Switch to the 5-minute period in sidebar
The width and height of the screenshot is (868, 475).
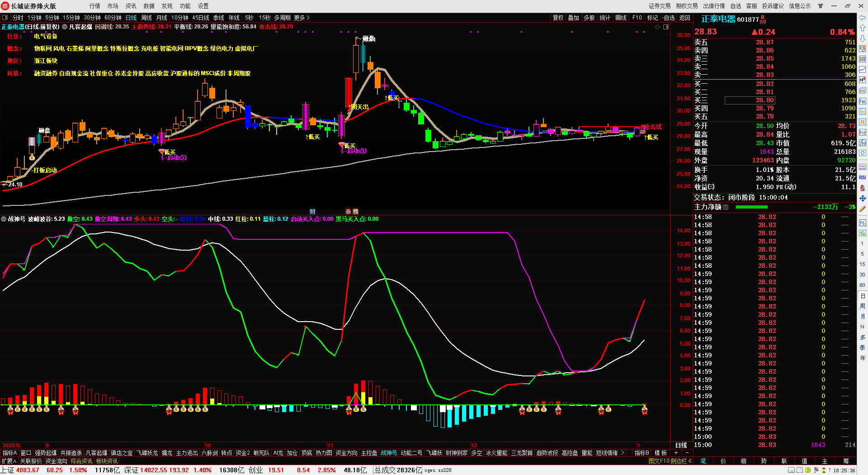coord(862,254)
